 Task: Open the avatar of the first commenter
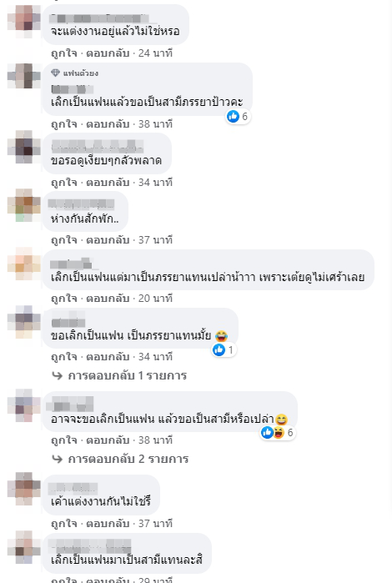tap(24, 21)
